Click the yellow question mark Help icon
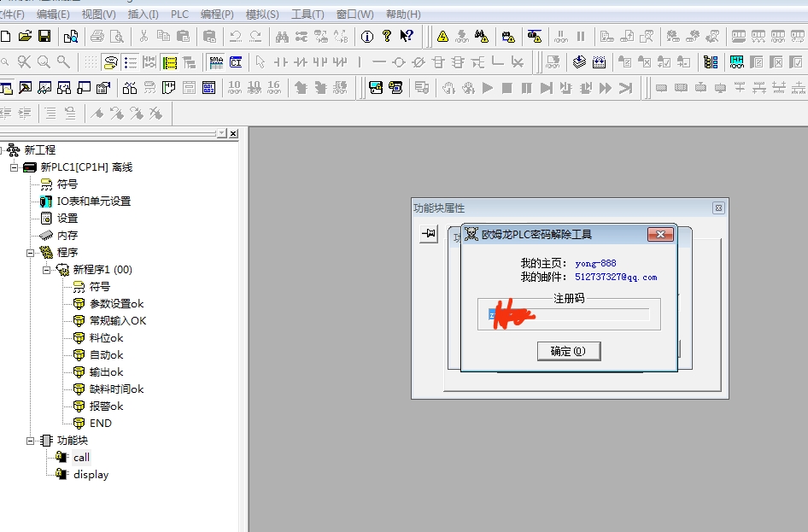 [387, 36]
